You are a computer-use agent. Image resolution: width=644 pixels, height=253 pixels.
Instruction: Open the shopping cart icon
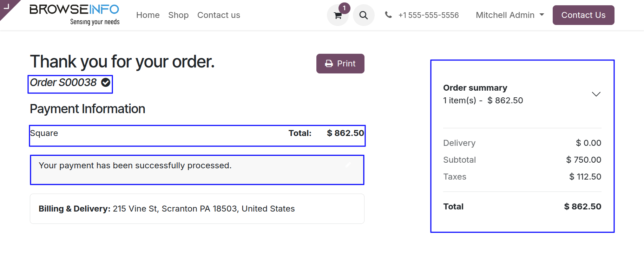click(x=338, y=15)
